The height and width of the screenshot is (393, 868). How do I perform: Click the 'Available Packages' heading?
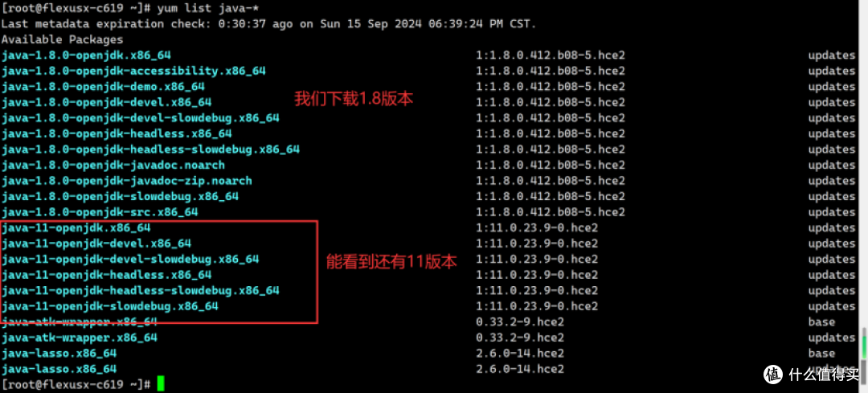(x=62, y=40)
